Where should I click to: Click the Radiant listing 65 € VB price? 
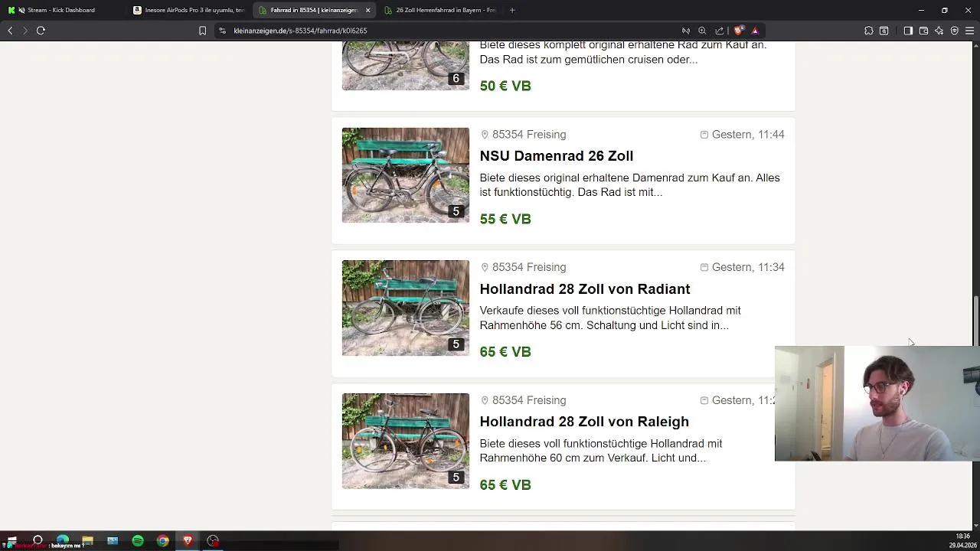505,352
